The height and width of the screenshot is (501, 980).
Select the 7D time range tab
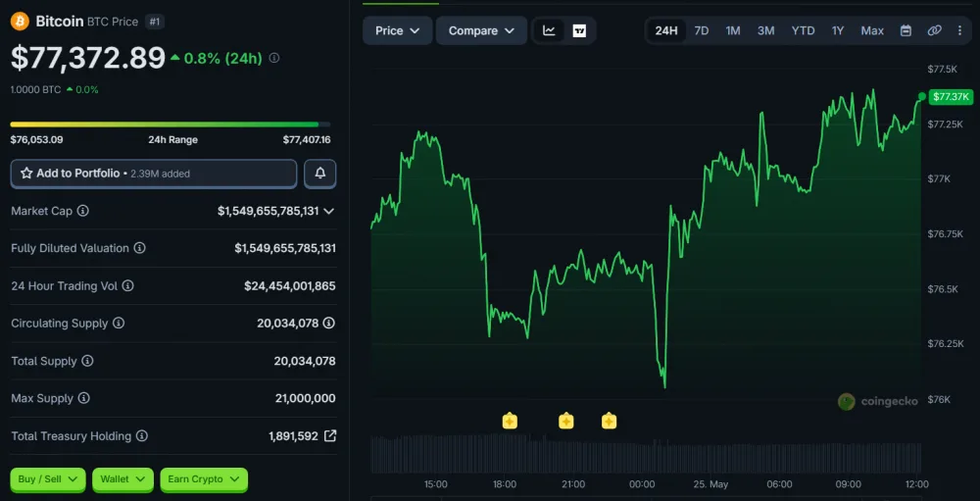702,30
